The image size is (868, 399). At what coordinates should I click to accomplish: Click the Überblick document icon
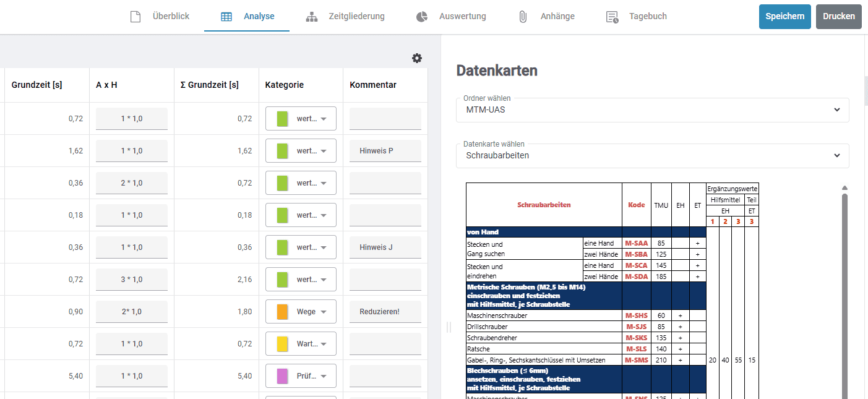135,17
